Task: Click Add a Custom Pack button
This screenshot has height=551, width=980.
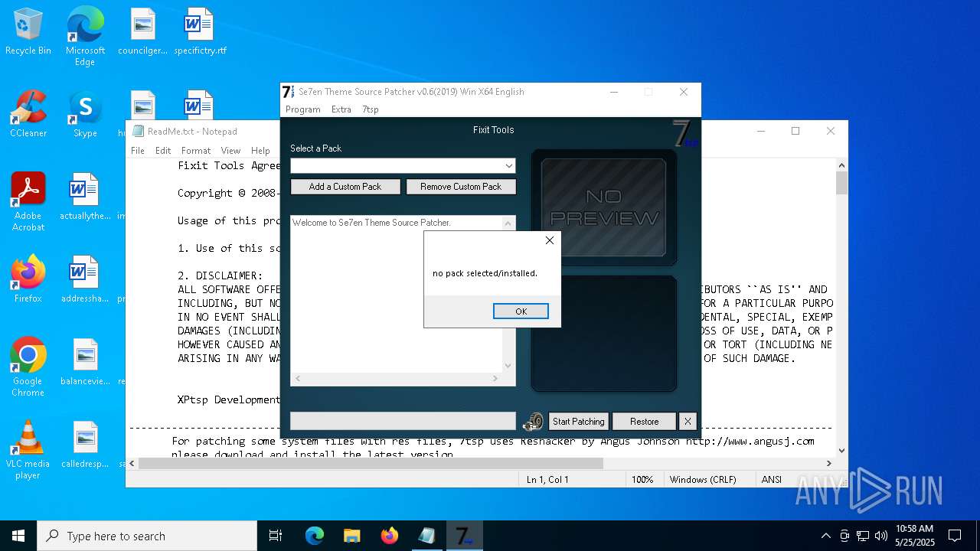Action: pos(345,187)
